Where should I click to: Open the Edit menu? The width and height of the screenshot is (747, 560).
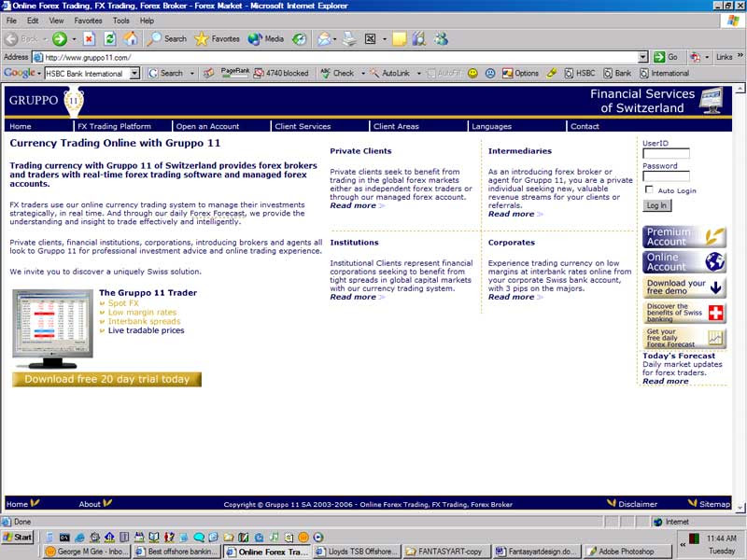[33, 21]
